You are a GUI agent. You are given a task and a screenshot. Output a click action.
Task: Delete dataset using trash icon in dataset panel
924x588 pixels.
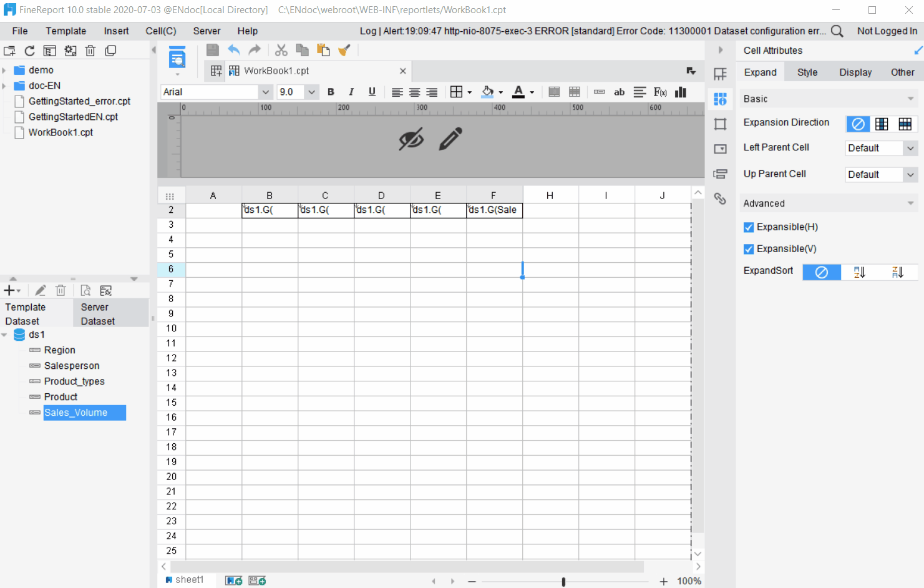pyautogui.click(x=61, y=290)
